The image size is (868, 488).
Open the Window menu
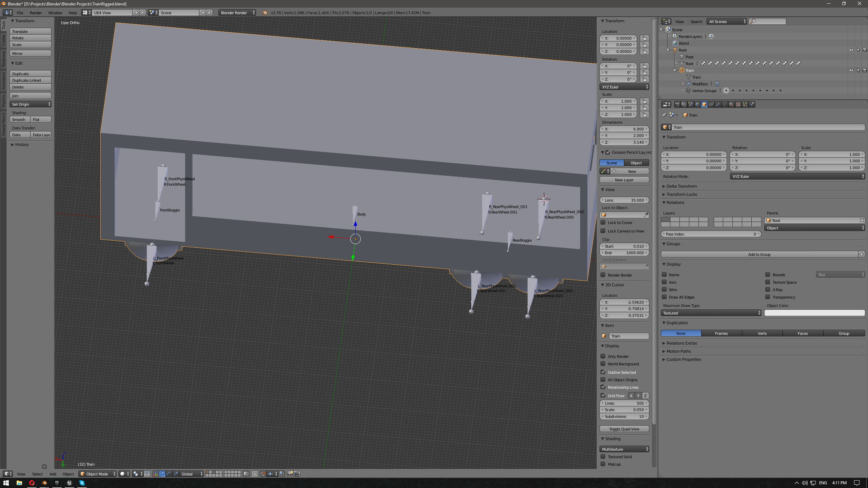pyautogui.click(x=55, y=13)
